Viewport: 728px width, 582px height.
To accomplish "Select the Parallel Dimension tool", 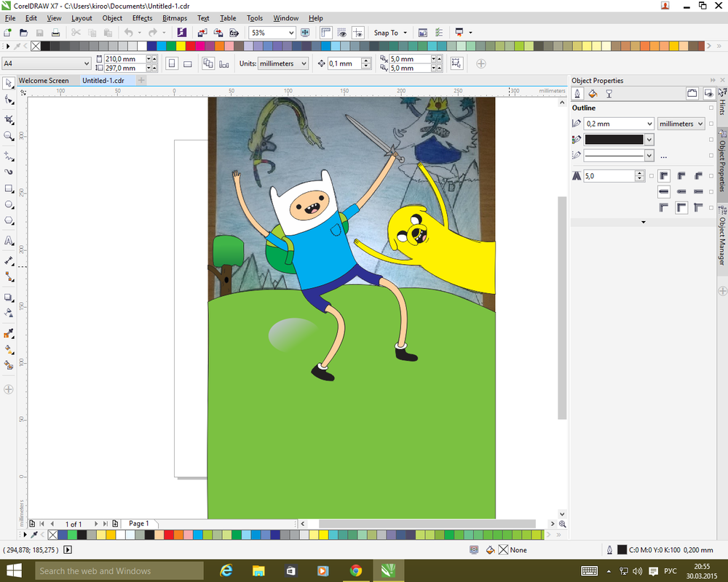I will (8, 261).
